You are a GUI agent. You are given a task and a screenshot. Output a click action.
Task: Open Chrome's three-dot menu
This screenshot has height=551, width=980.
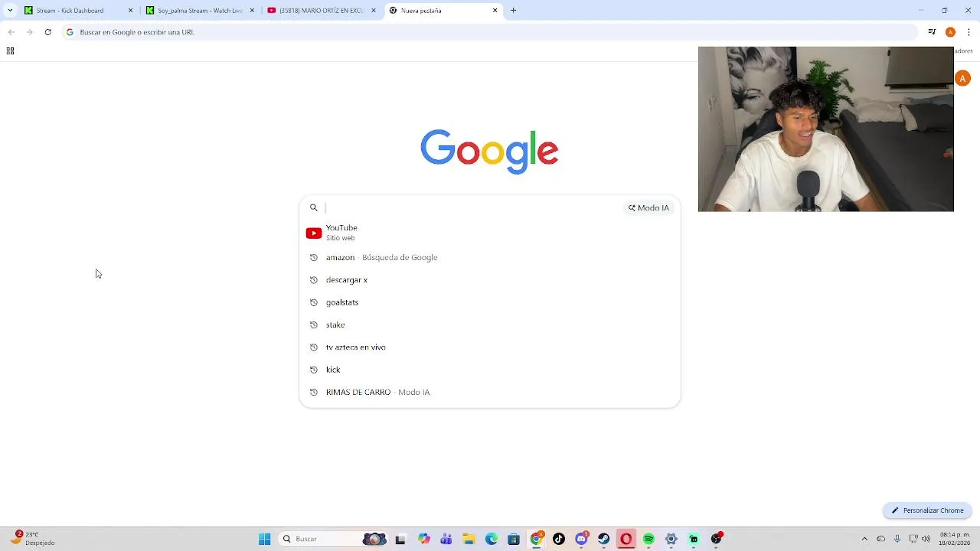point(969,32)
